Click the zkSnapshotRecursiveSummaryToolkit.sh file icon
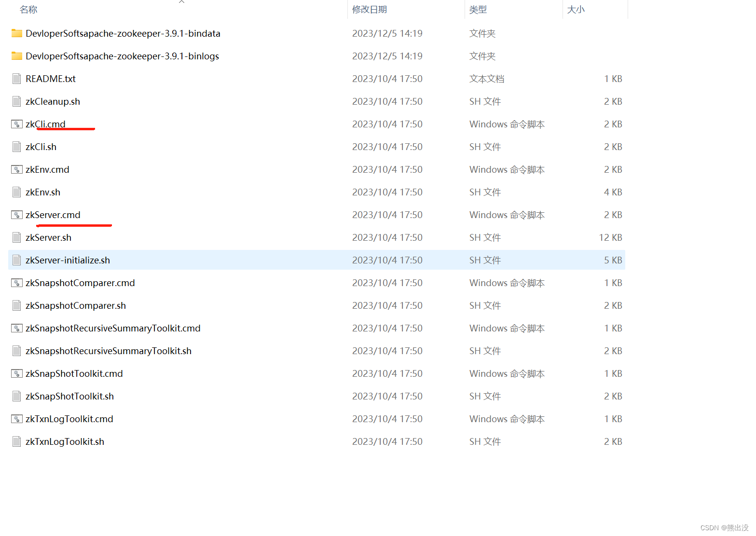 (17, 351)
